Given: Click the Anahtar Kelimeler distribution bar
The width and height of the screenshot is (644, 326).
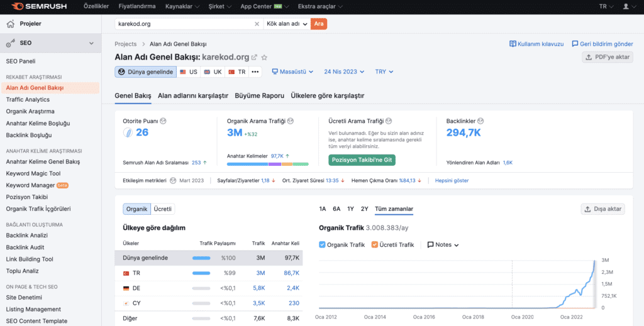Looking at the screenshot, I should [268, 164].
